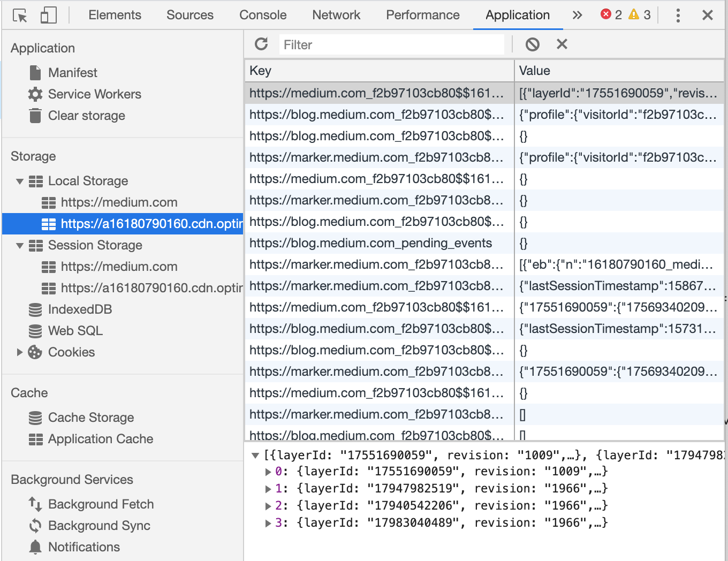Sort by the Value column header
Screen dimensions: 728x561
[619, 71]
